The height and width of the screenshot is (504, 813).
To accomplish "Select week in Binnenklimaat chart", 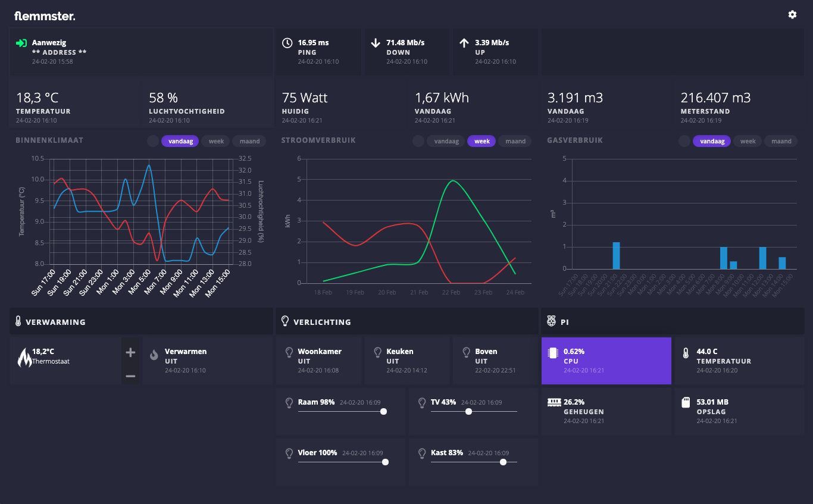I will [216, 141].
